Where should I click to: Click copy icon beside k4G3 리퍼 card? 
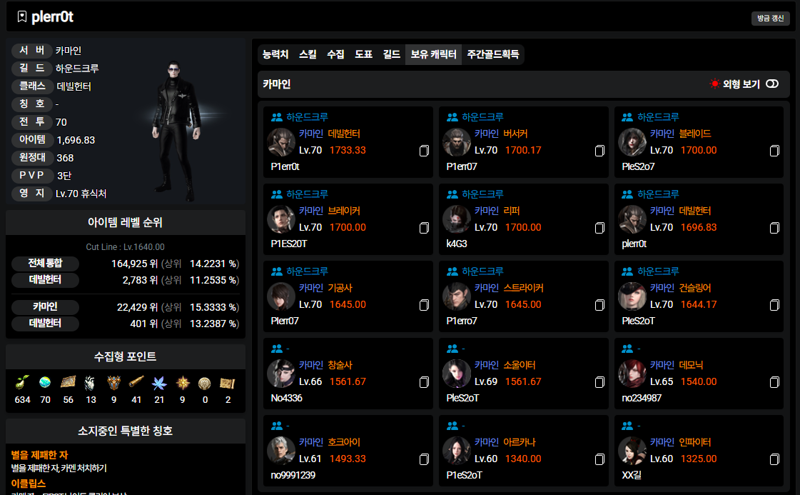tap(599, 228)
